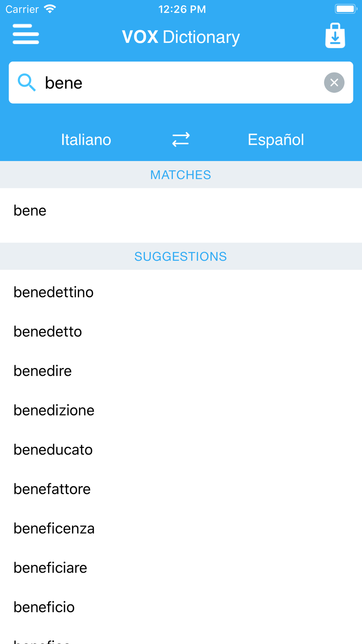The height and width of the screenshot is (644, 362).
Task: Open the beneficenza entry
Action: point(181,528)
